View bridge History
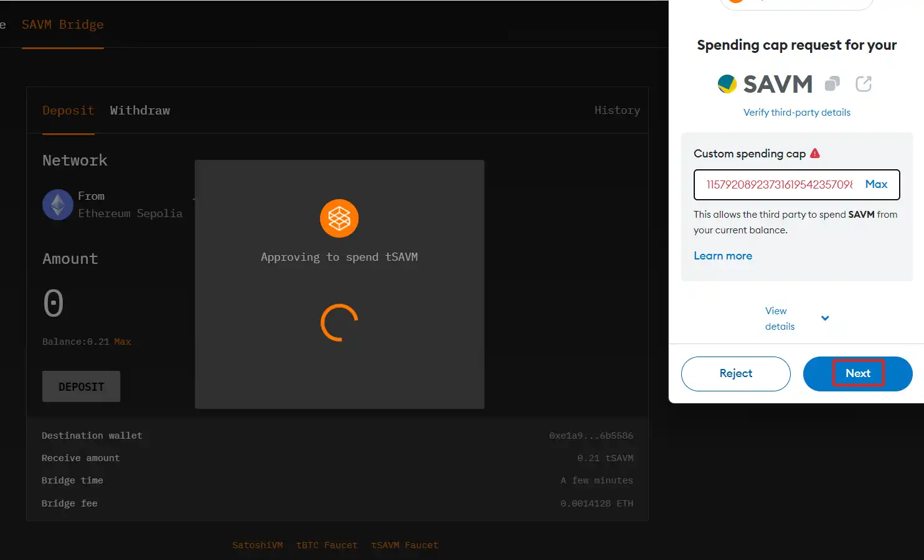The height and width of the screenshot is (560, 924). tap(616, 110)
